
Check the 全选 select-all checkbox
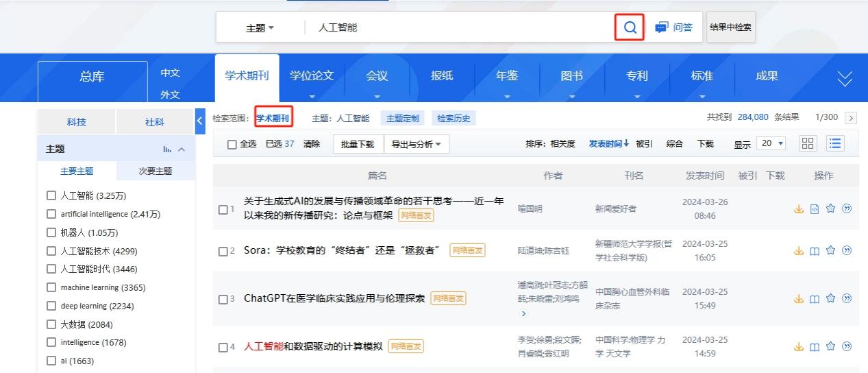[232, 145]
